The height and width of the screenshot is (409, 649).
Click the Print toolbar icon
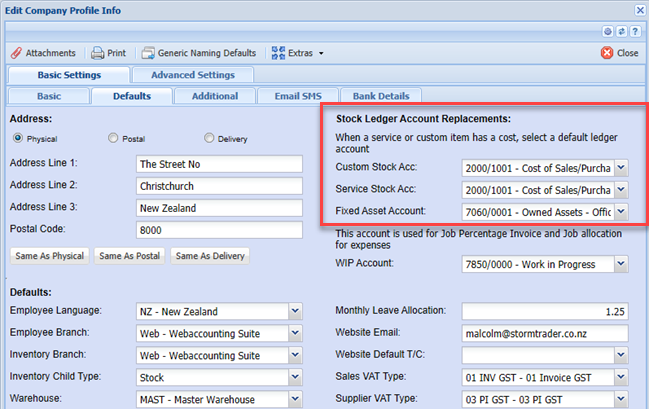tap(98, 53)
